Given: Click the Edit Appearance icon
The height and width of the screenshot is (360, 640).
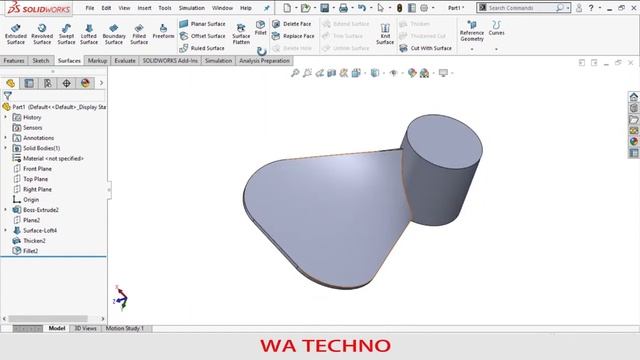Looking at the screenshot, I should pyautogui.click(x=412, y=73).
